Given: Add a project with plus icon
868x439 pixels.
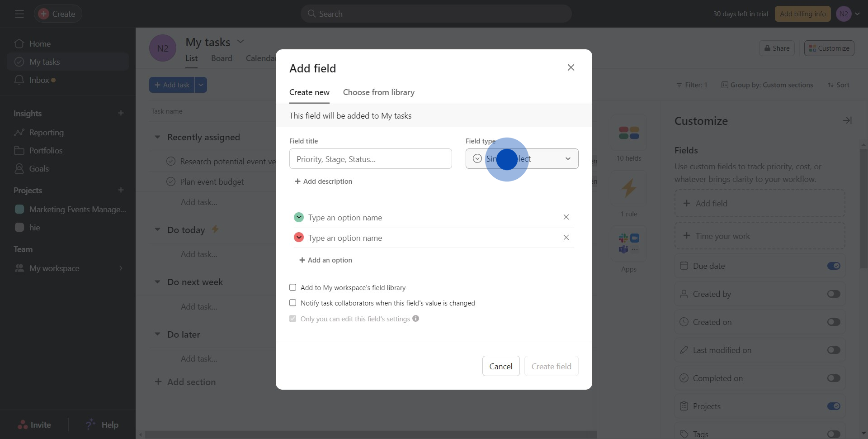Looking at the screenshot, I should [121, 191].
